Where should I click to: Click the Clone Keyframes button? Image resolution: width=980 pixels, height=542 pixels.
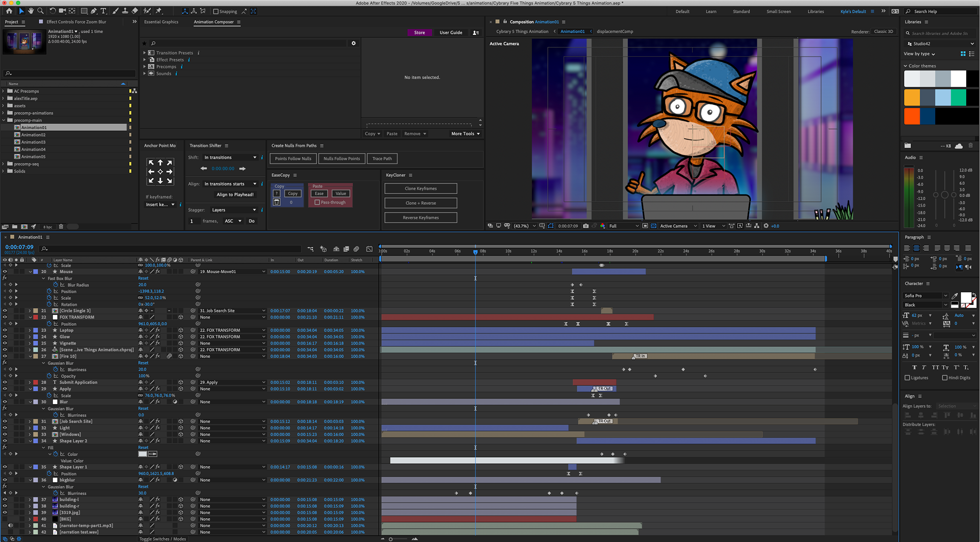pyautogui.click(x=421, y=188)
